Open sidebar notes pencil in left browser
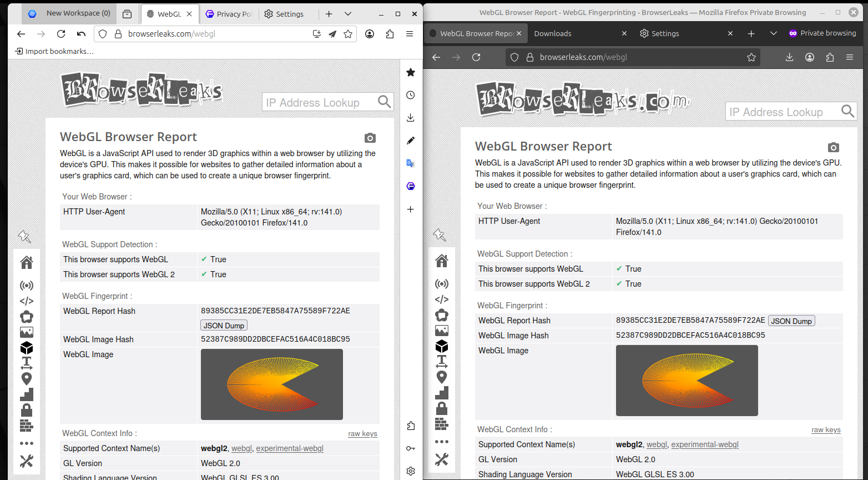Screen dimensions: 868x480 411,141
